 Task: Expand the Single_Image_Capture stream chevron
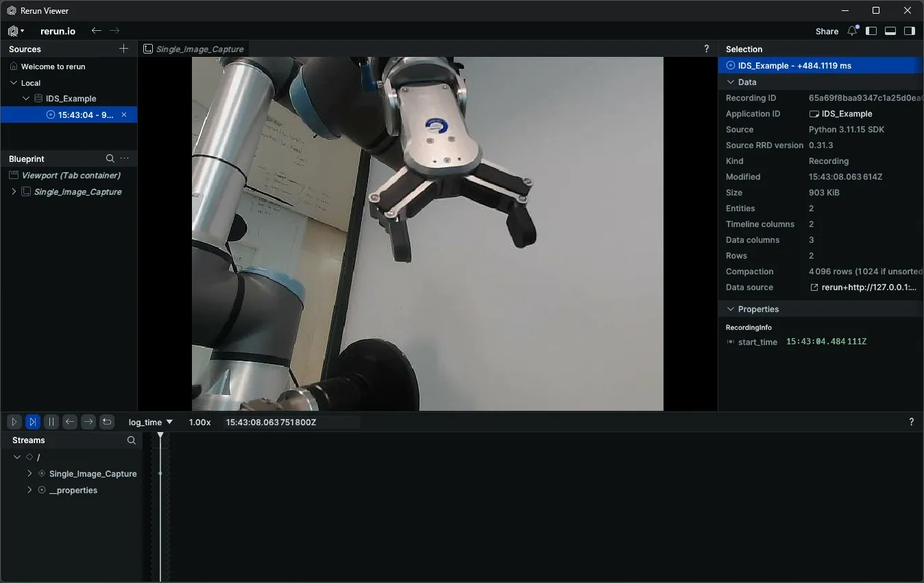[29, 473]
